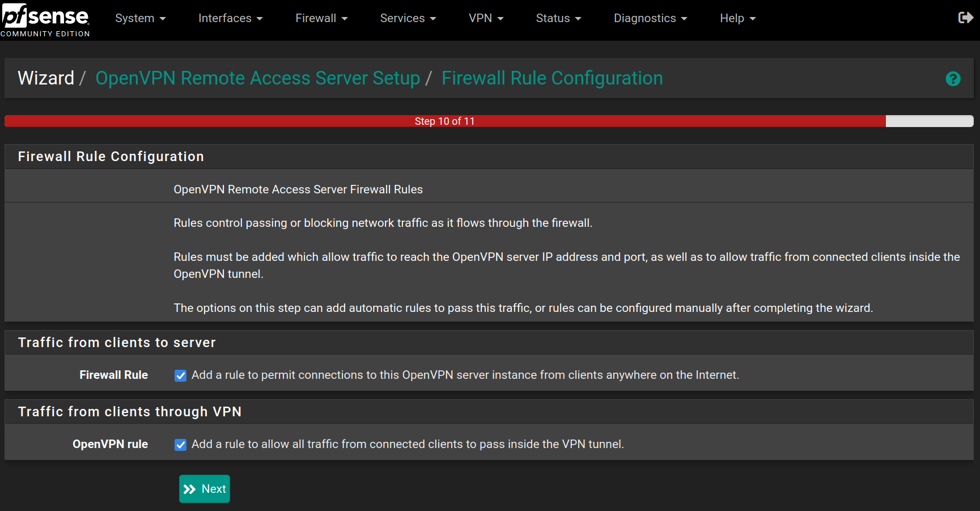
Task: Click the Firewall Rule field label
Action: (x=113, y=375)
